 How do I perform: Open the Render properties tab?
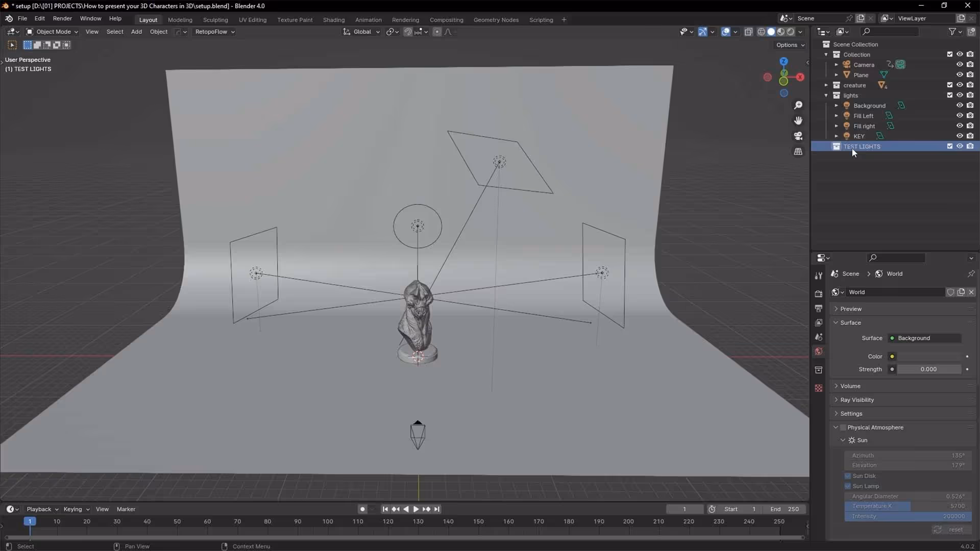tap(819, 293)
